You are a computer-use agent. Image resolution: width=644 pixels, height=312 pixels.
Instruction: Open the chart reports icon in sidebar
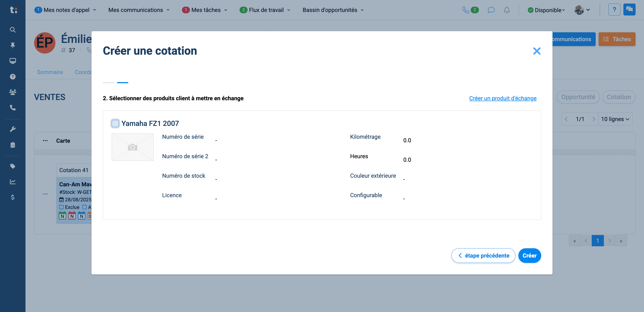point(13,182)
